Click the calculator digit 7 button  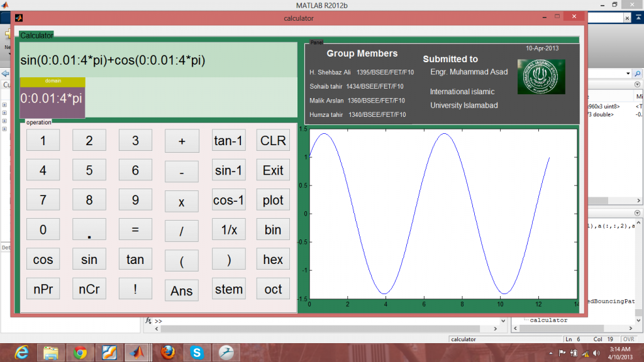43,200
